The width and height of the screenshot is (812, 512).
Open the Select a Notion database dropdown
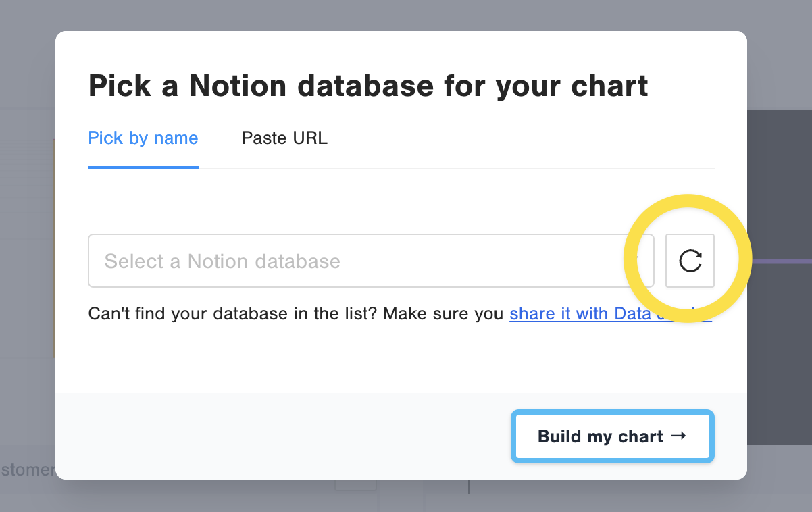coord(370,261)
